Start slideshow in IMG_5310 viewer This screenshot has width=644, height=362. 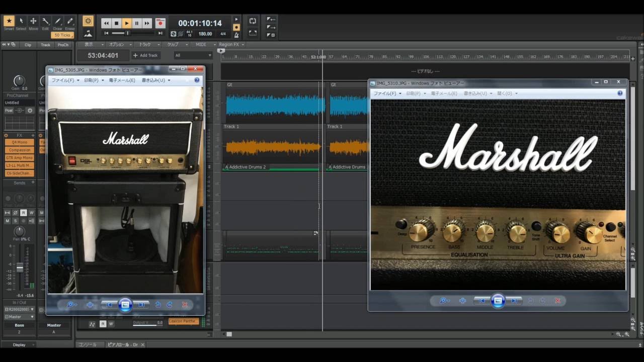tap(498, 301)
